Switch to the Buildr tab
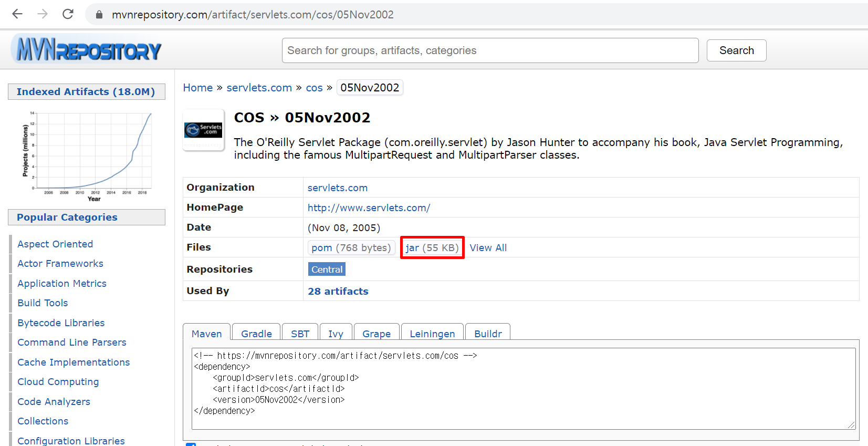Screen dimensions: 868x446 pyautogui.click(x=488, y=334)
